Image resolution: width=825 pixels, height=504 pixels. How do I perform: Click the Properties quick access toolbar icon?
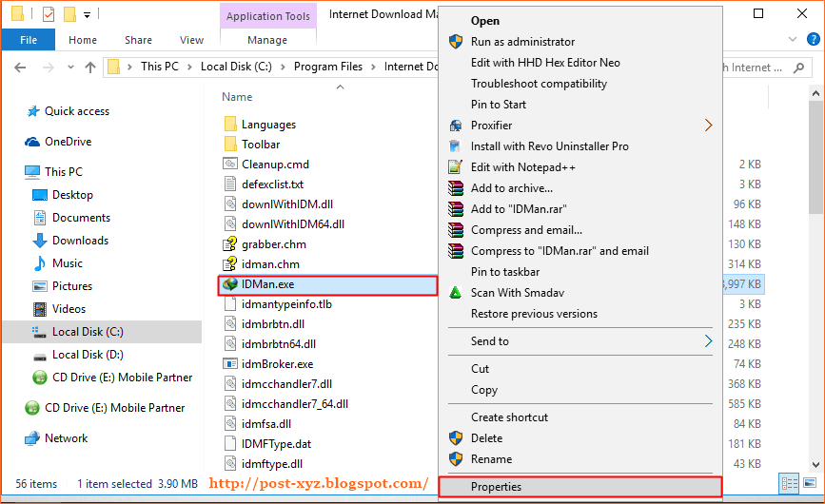[48, 14]
